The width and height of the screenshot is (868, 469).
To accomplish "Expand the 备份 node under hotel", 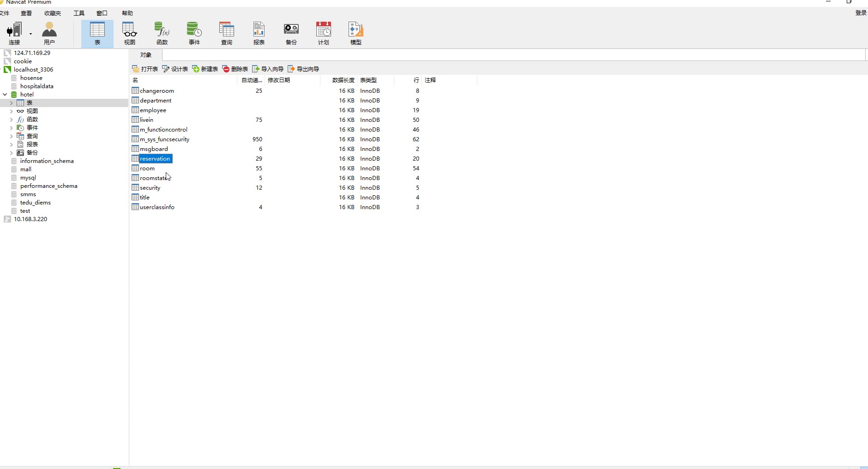I will coord(12,152).
